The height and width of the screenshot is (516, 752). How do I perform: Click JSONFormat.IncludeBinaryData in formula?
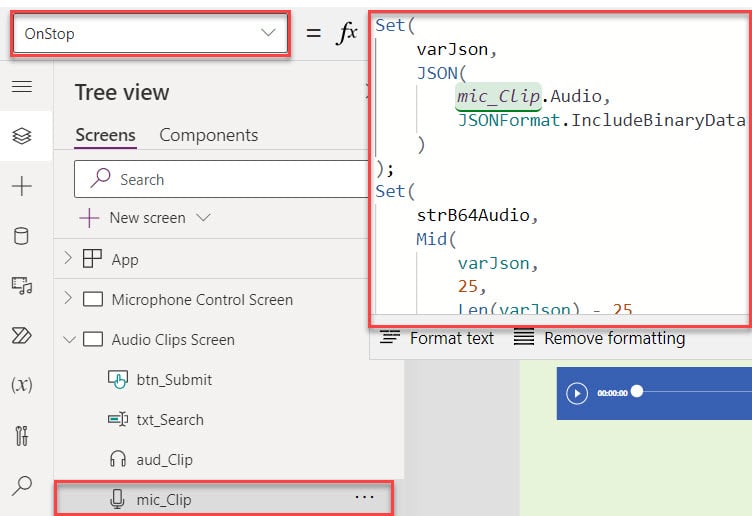point(601,120)
